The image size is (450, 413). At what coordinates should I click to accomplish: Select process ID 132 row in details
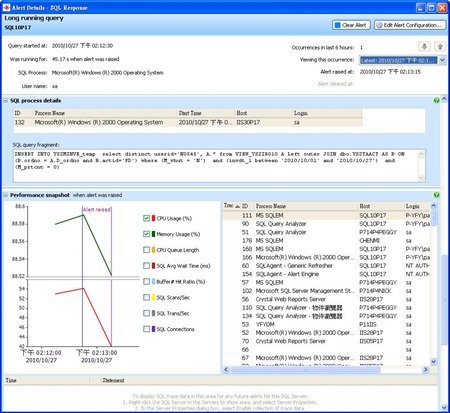pyautogui.click(x=188, y=122)
